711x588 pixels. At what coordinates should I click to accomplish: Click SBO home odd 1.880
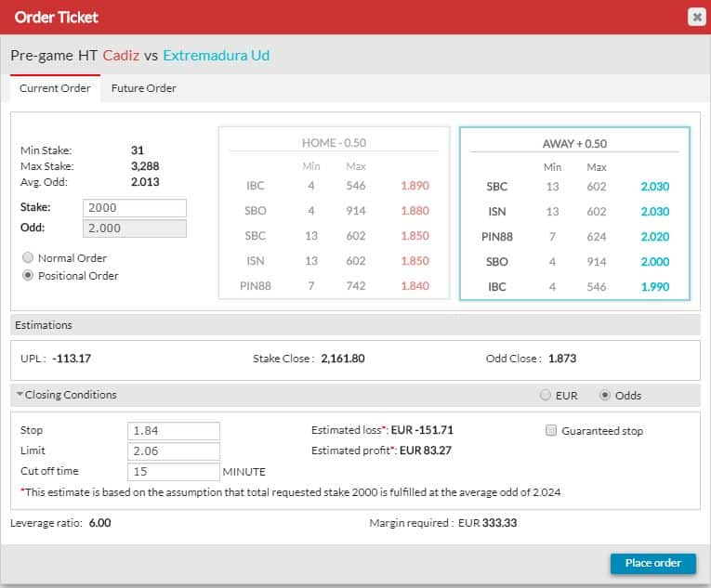415,211
